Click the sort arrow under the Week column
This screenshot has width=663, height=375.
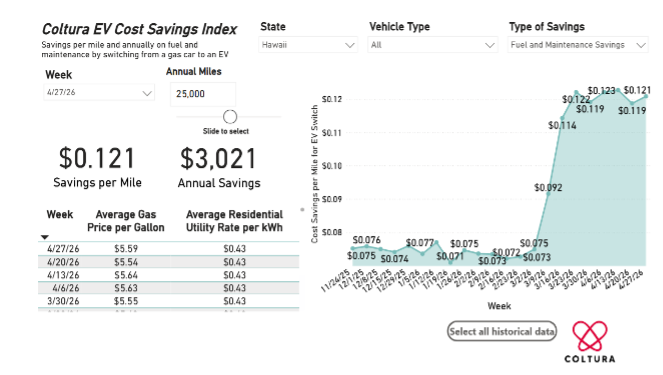tap(45, 237)
